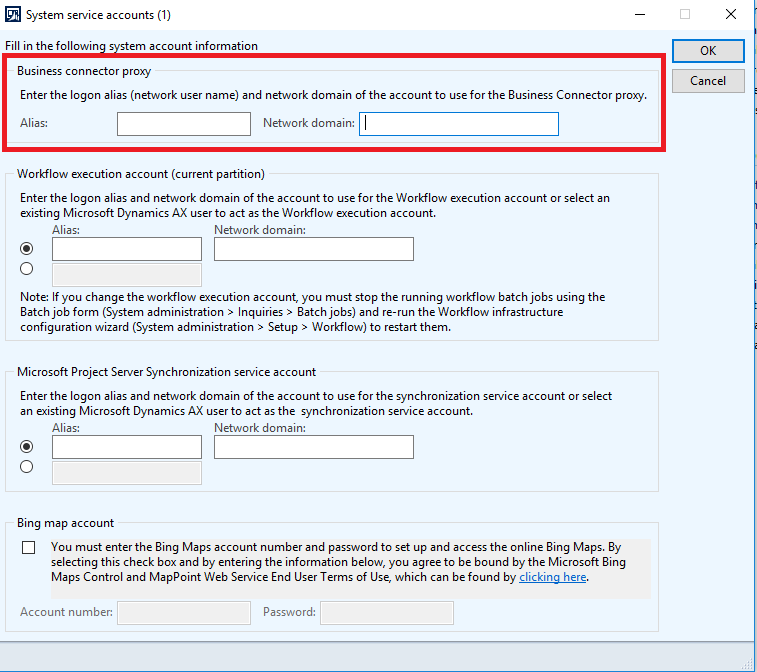Viewport: 757px width, 672px height.
Task: Click the Dynamics AX icon in title bar
Action: click(x=13, y=14)
